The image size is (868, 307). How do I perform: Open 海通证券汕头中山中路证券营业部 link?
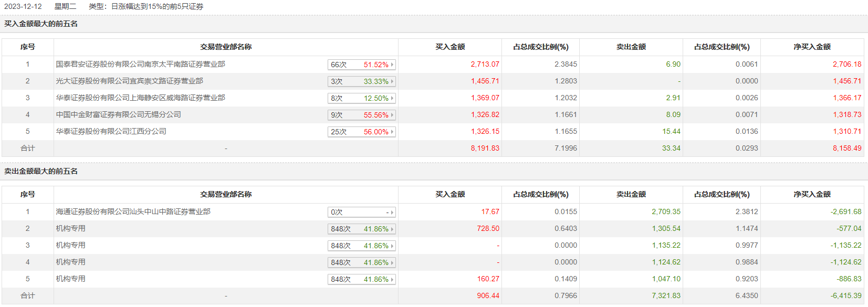[133, 211]
